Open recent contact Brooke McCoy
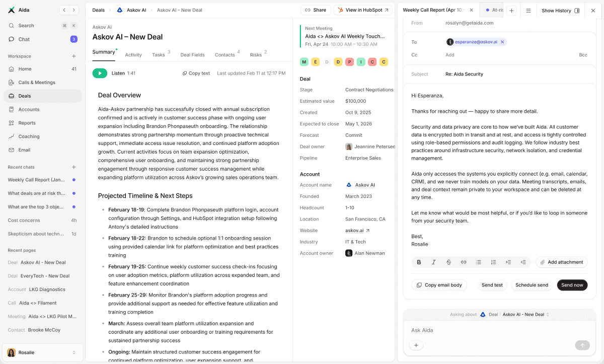This screenshot has width=604, height=364. coord(42,330)
